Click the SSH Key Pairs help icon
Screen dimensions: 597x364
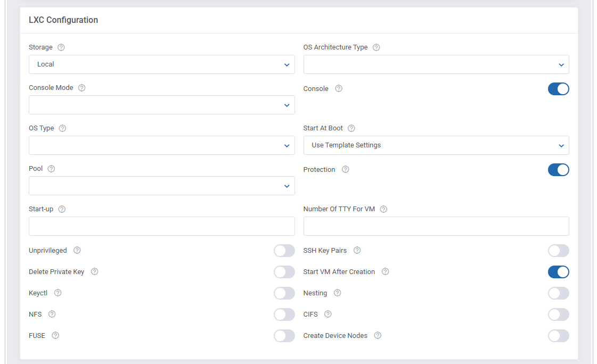(x=357, y=250)
